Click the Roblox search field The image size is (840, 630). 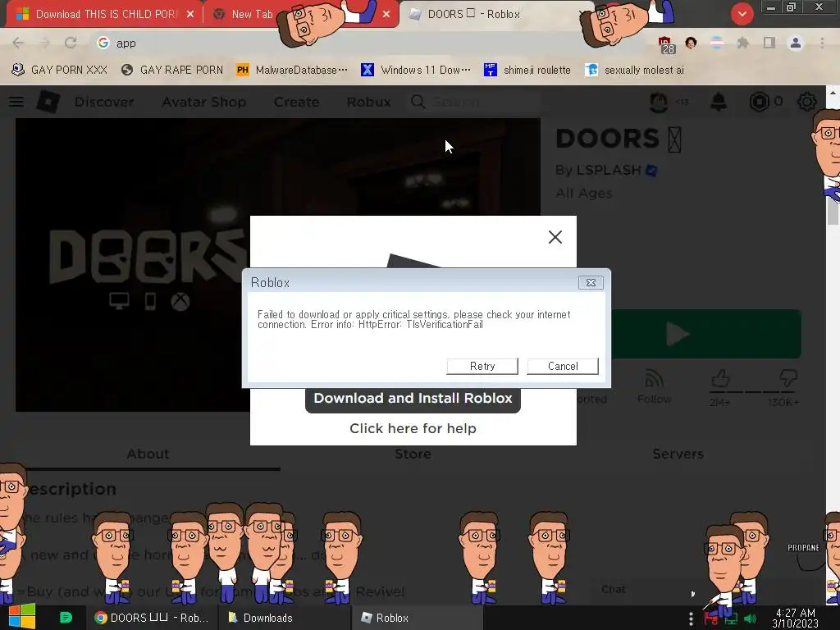[x=474, y=101]
